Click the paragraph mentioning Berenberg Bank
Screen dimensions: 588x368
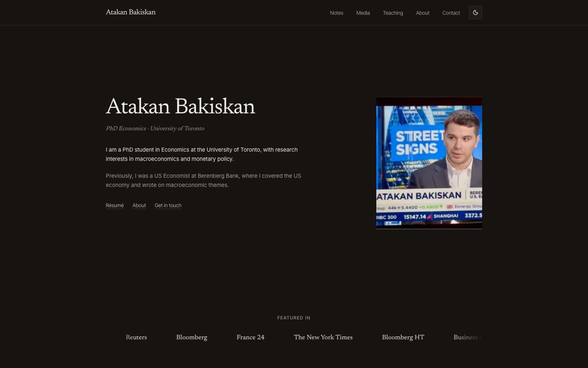(x=204, y=180)
